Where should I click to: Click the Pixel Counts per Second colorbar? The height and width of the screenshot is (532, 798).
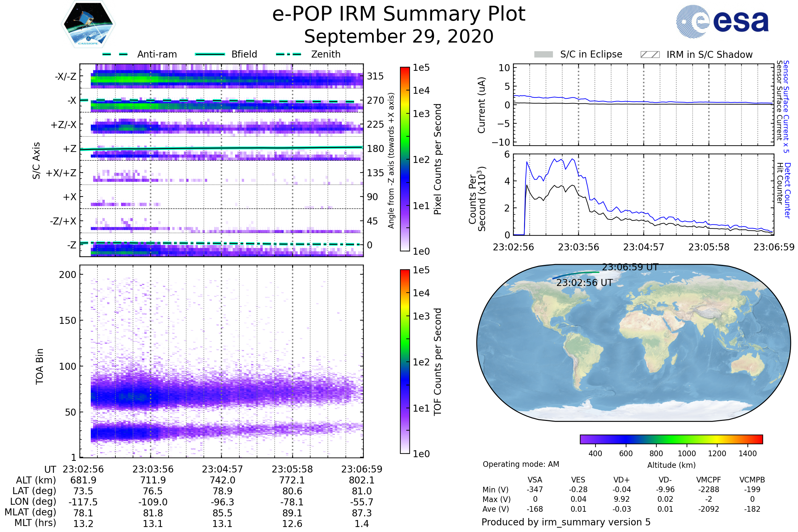pos(405,159)
